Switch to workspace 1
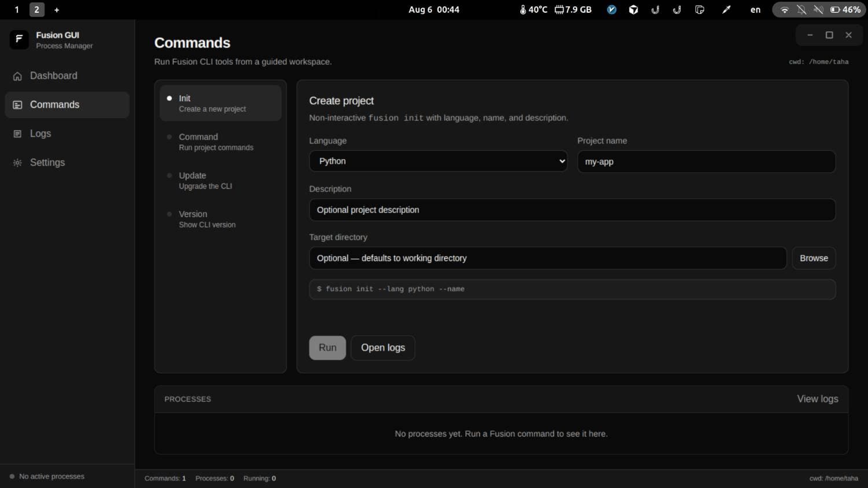Screen dimensions: 868x488 pyautogui.click(x=17, y=10)
